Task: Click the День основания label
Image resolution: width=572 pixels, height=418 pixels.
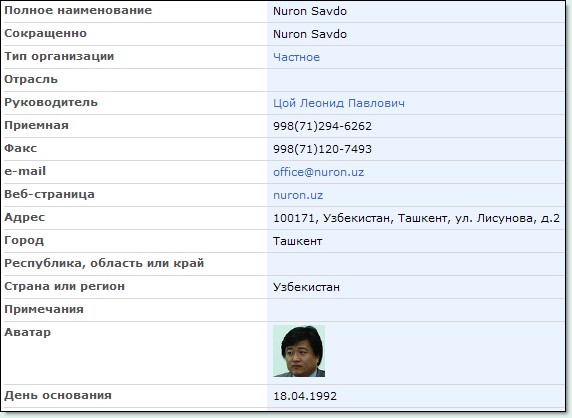Action: (x=58, y=395)
